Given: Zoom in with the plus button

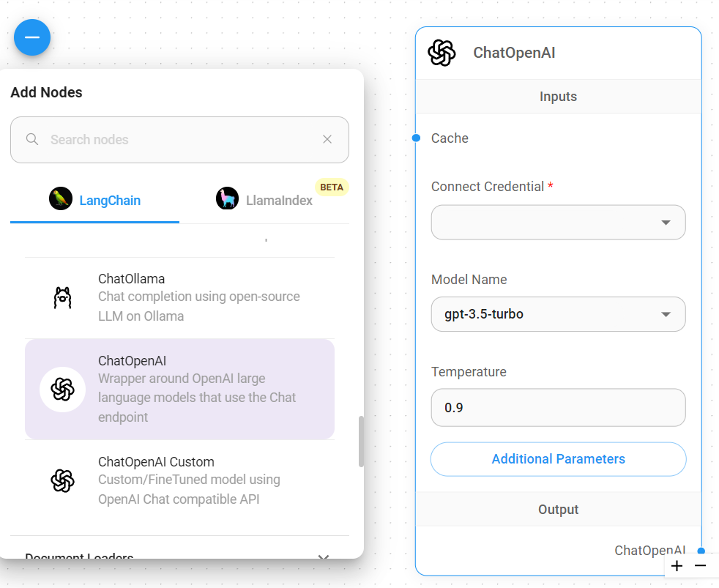Looking at the screenshot, I should coord(677,565).
